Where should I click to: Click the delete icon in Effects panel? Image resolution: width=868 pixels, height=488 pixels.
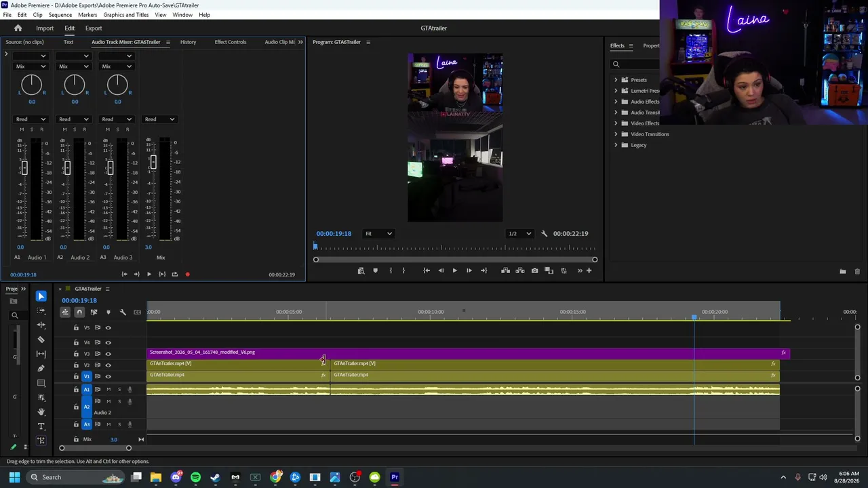pyautogui.click(x=857, y=272)
